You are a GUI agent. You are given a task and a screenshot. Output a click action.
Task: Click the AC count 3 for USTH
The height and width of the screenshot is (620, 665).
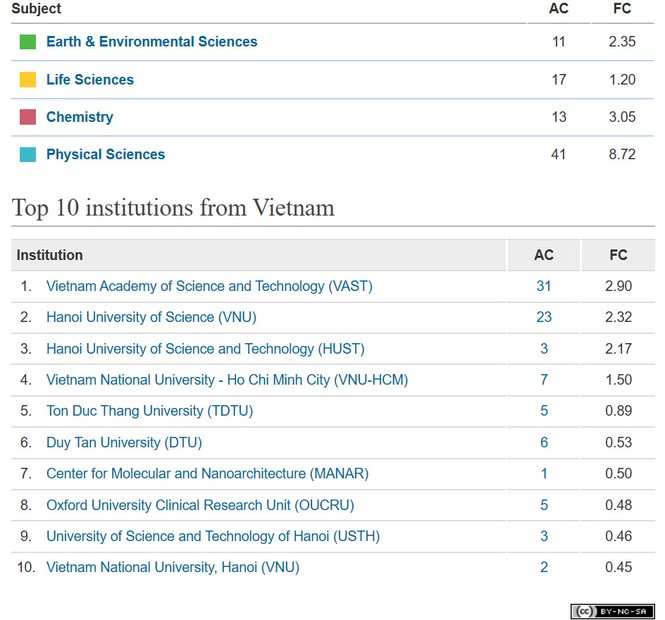544,536
